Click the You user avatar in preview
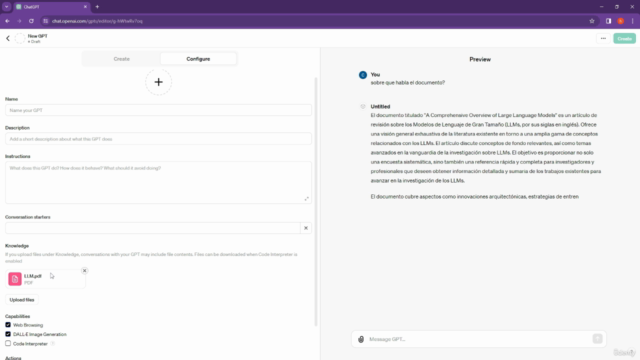Image resolution: width=640 pixels, height=360 pixels. click(x=363, y=75)
